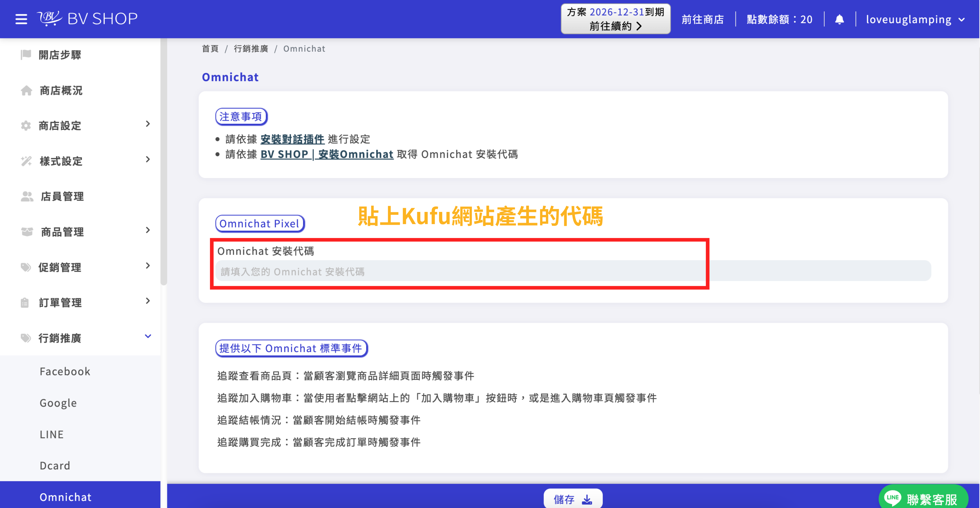Select the 開店步驟 flag icon
Image resolution: width=980 pixels, height=508 pixels.
pos(26,54)
